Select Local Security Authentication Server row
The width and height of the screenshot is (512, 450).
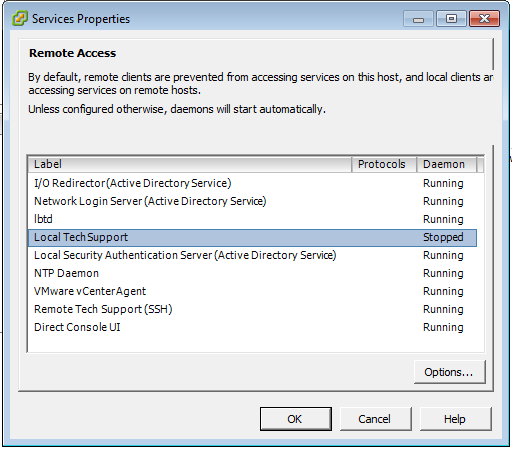pos(252,255)
